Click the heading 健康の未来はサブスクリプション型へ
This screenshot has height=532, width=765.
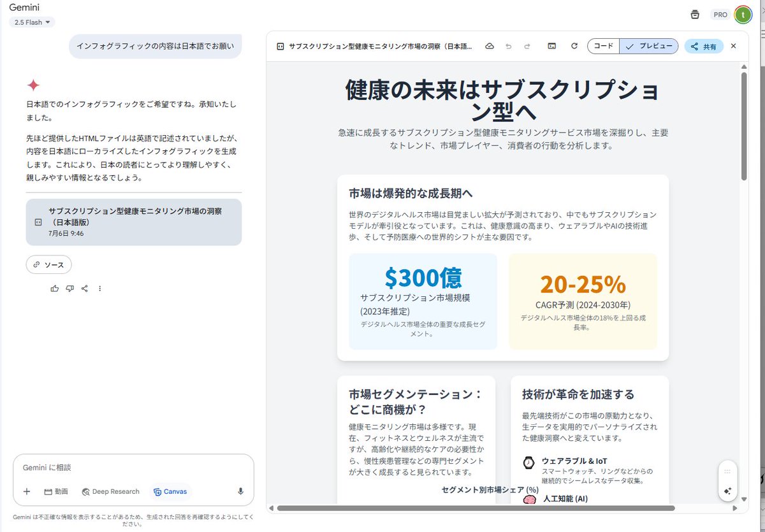click(502, 101)
